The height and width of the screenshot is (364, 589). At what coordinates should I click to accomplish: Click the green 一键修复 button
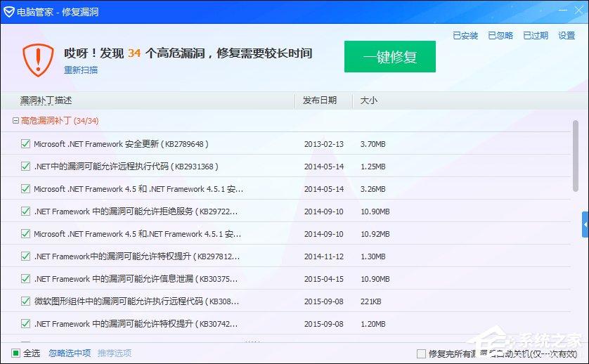389,57
